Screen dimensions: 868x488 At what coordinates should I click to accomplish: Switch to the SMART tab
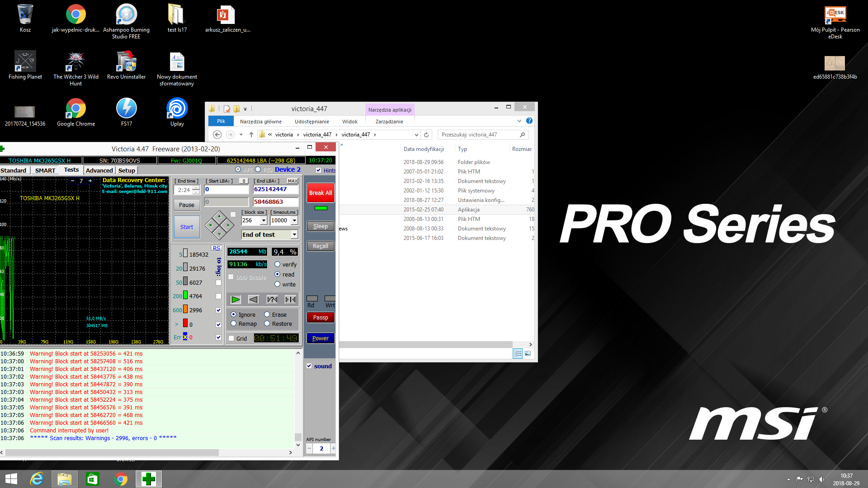[45, 170]
